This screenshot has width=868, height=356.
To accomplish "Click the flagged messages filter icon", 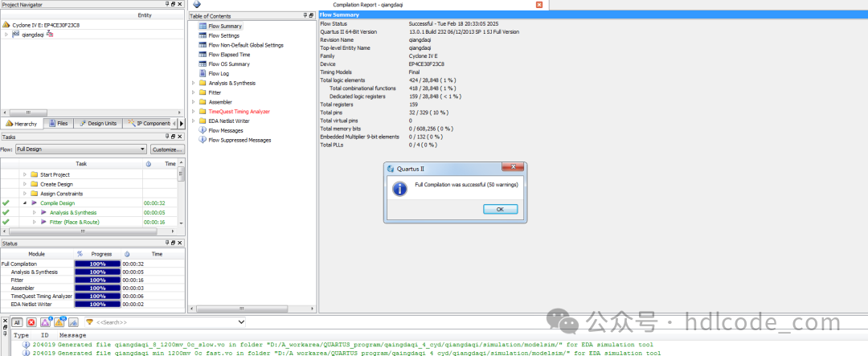I will [73, 322].
